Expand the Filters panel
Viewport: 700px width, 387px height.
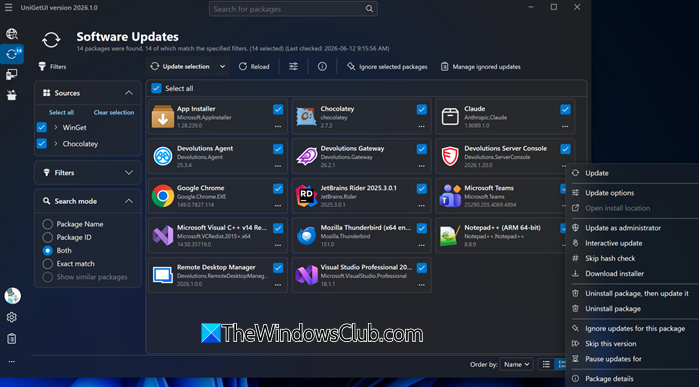point(129,172)
